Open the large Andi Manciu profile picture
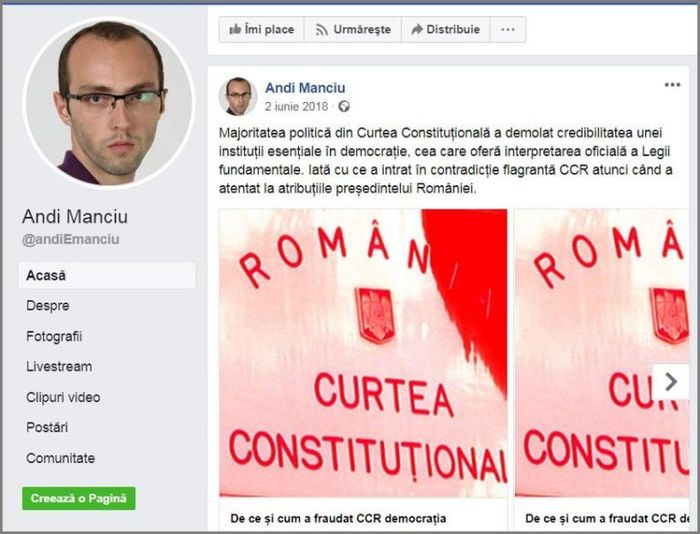The image size is (700, 534). coord(109,103)
